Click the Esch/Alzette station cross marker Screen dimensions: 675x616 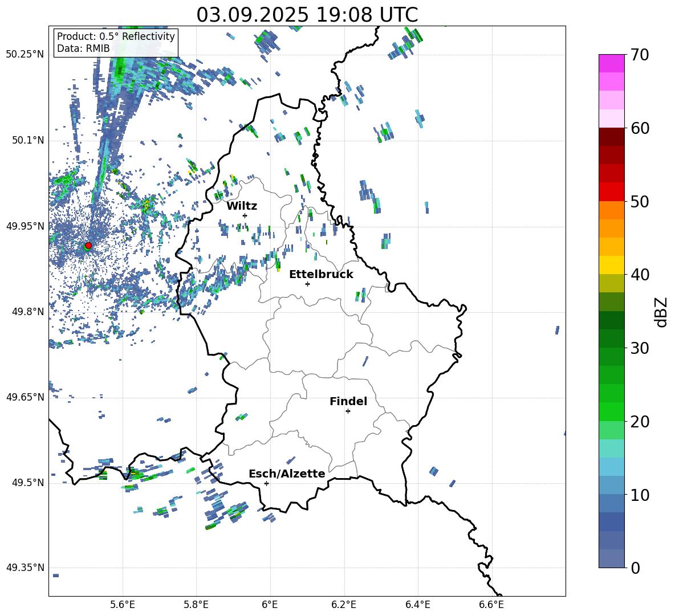[x=266, y=483]
